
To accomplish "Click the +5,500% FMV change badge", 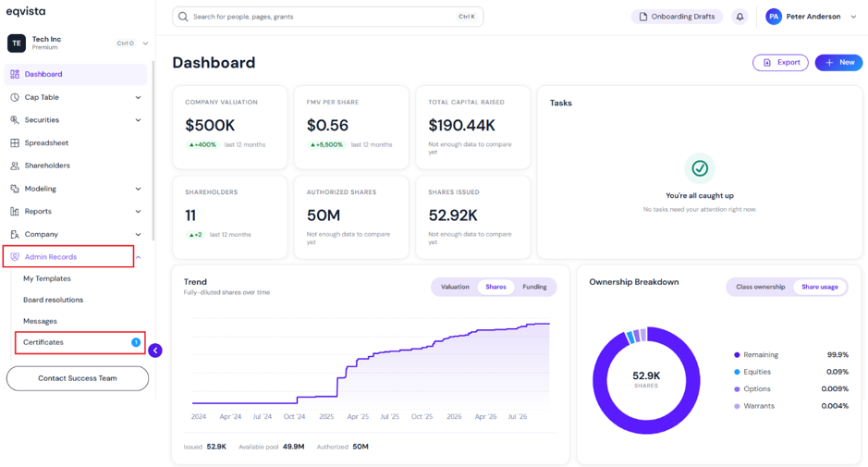I will (326, 144).
